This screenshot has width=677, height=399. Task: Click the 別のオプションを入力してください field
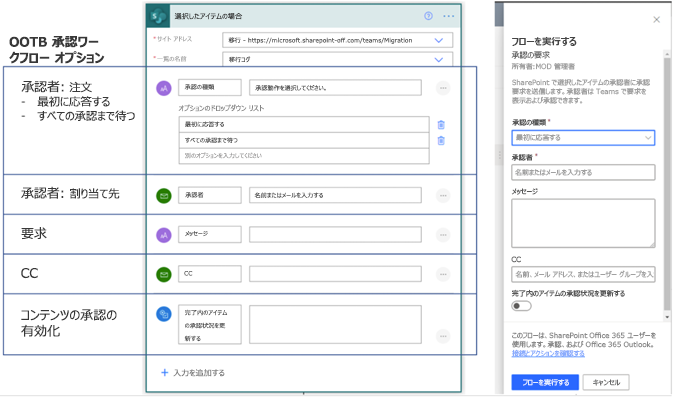click(x=304, y=156)
